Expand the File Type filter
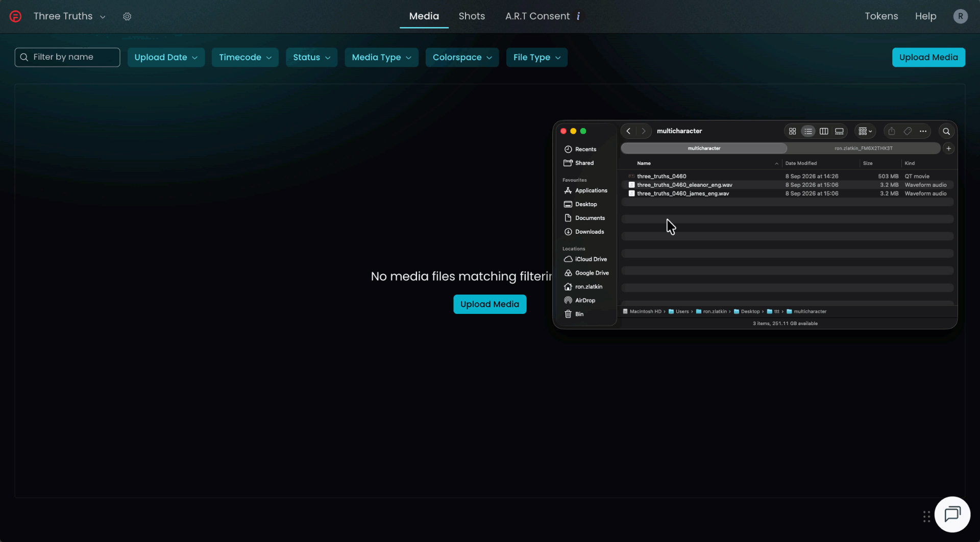The width and height of the screenshot is (980, 542). point(537,57)
